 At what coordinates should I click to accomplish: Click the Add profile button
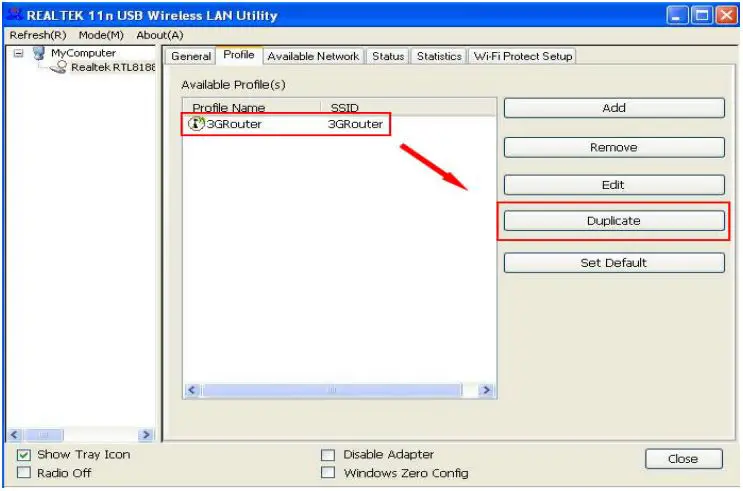614,108
